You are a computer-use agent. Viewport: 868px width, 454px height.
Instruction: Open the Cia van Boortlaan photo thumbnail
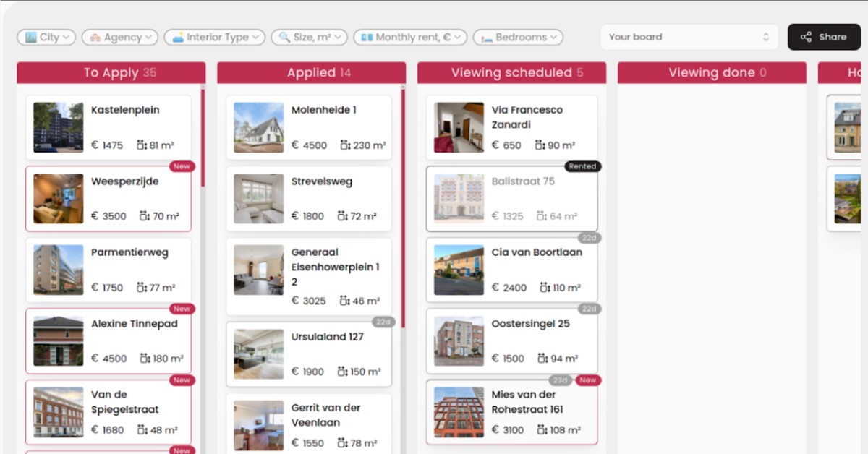pyautogui.click(x=459, y=270)
